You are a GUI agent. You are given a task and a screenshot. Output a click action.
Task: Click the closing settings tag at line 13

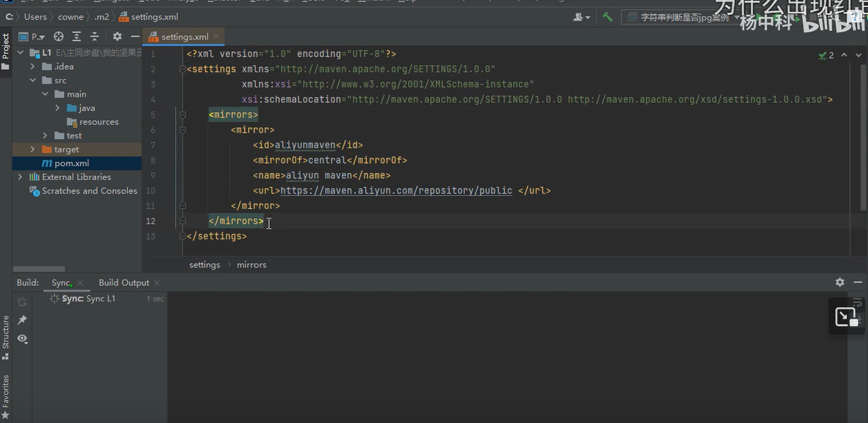[217, 236]
